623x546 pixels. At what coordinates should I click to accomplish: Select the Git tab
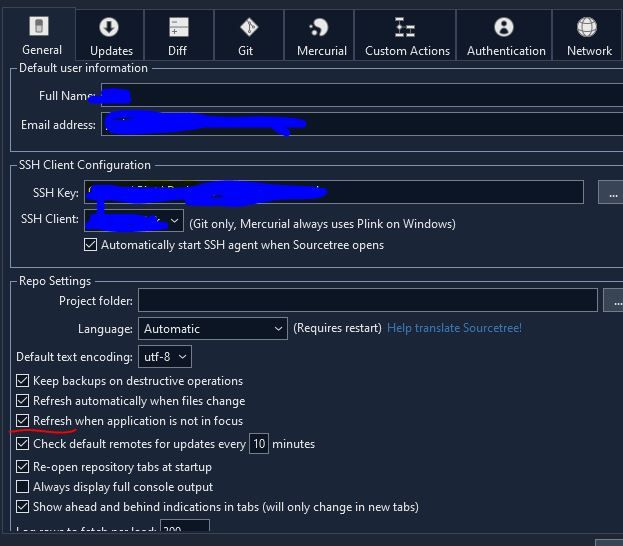[x=248, y=36]
